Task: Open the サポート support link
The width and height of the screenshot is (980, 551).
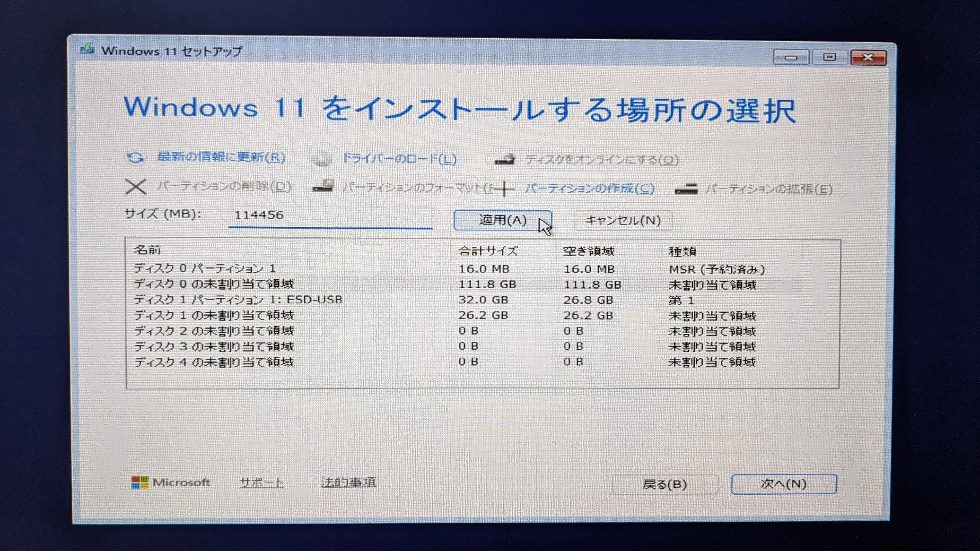Action: click(261, 482)
